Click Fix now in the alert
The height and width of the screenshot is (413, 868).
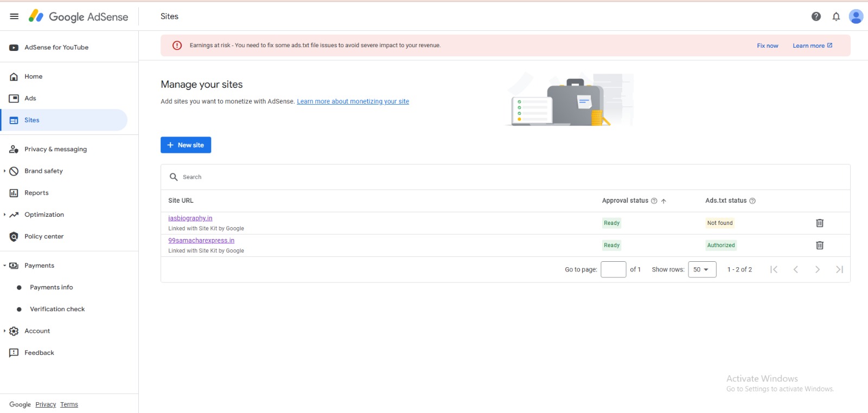pyautogui.click(x=767, y=46)
